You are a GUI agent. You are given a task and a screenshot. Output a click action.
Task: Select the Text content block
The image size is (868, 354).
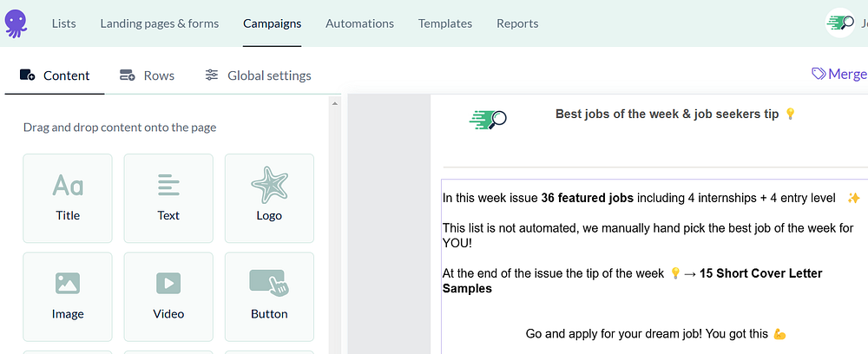pos(168,198)
